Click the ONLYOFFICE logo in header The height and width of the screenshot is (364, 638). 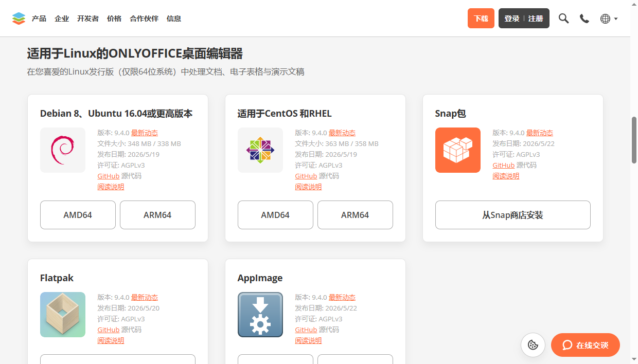pyautogui.click(x=19, y=19)
